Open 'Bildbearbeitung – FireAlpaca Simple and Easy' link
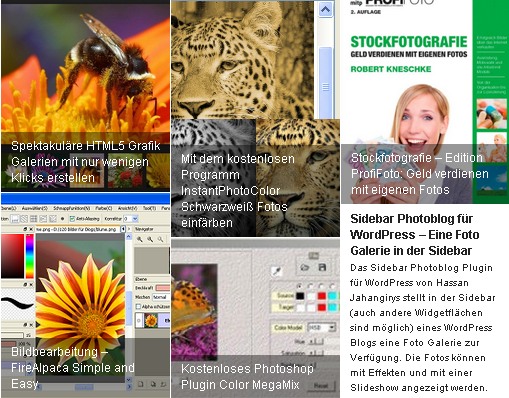This screenshot has height=398, width=509. [72, 368]
